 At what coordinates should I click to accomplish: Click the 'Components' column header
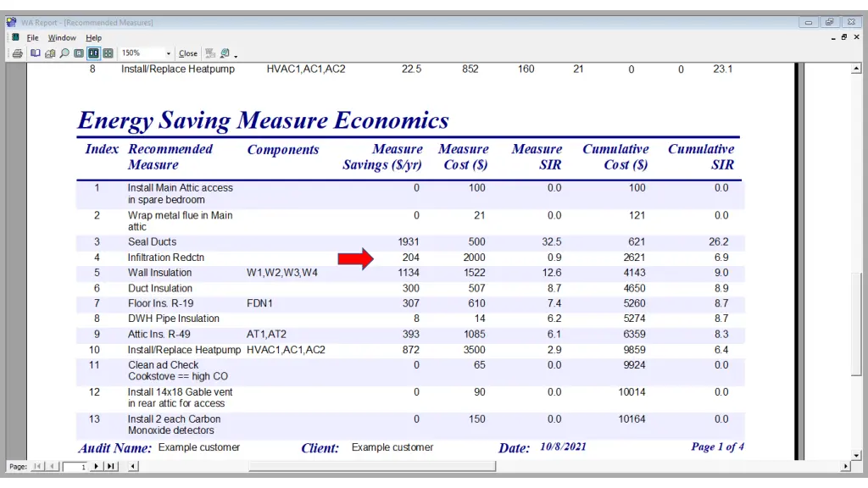(x=283, y=149)
